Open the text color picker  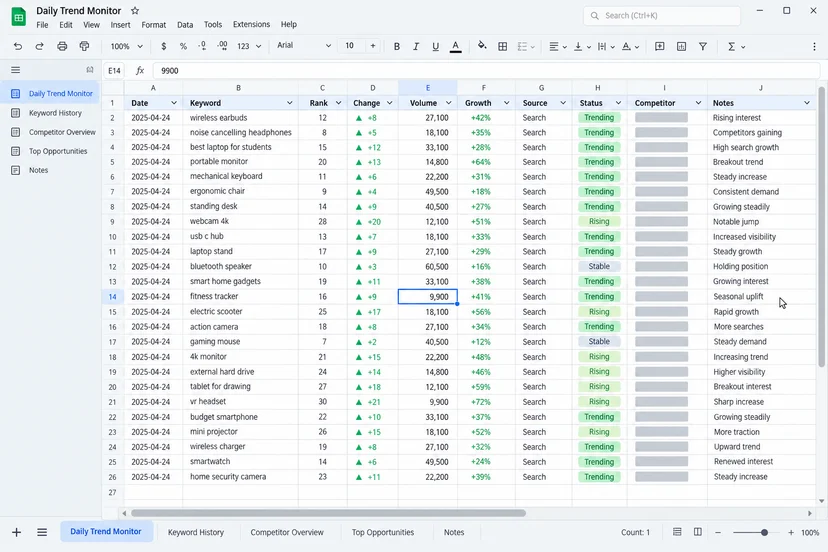[x=456, y=46]
